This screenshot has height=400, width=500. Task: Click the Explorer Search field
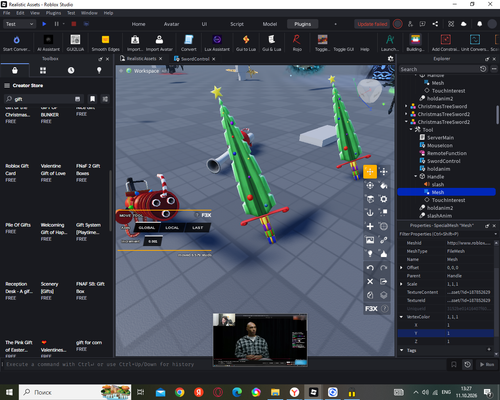(439, 69)
